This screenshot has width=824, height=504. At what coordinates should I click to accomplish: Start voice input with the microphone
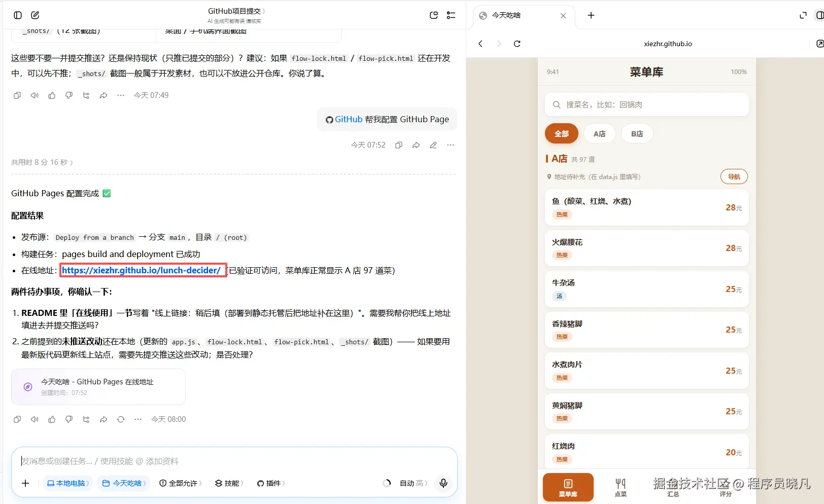click(443, 483)
